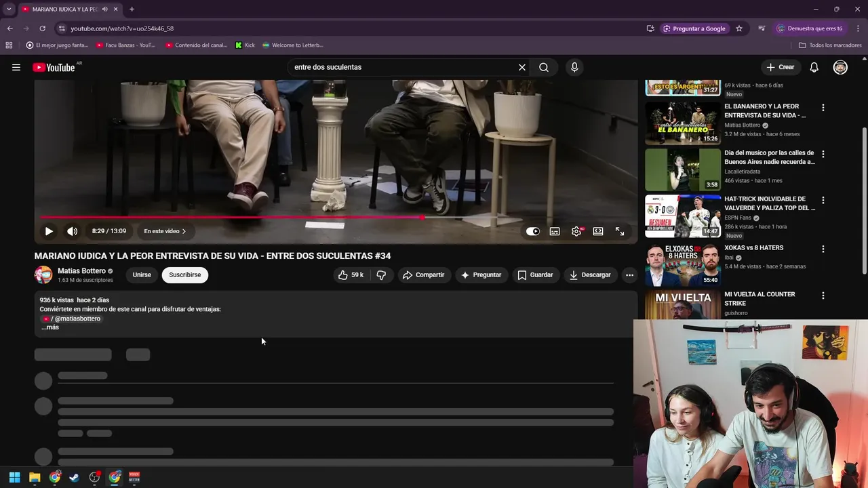Open options for XOKAS vs 8 HATERS video
The width and height of the screenshot is (868, 488).
[x=823, y=249]
